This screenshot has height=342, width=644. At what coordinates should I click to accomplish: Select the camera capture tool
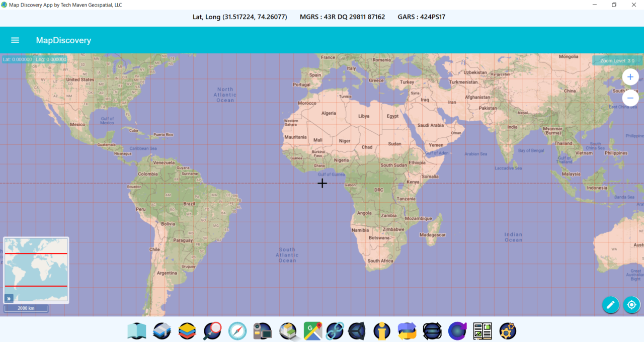[x=262, y=331]
